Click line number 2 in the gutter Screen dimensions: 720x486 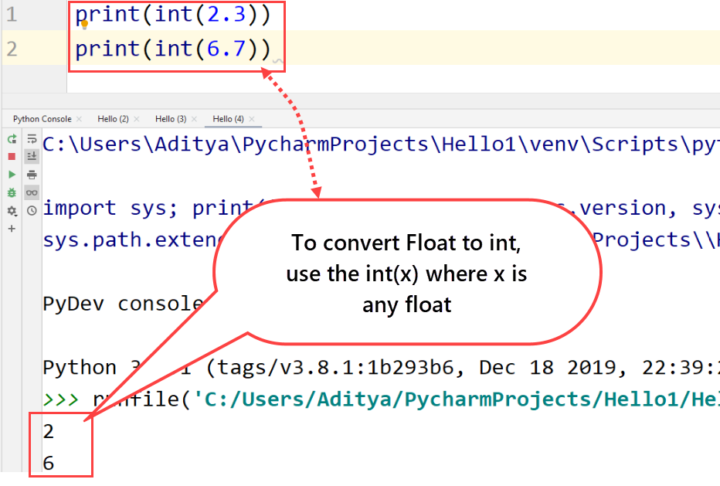(x=11, y=49)
